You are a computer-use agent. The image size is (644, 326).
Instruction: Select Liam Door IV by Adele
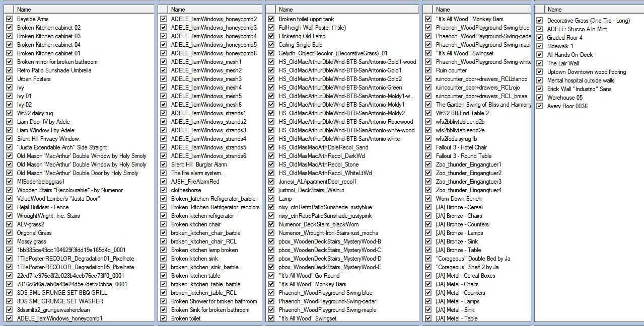[43, 122]
